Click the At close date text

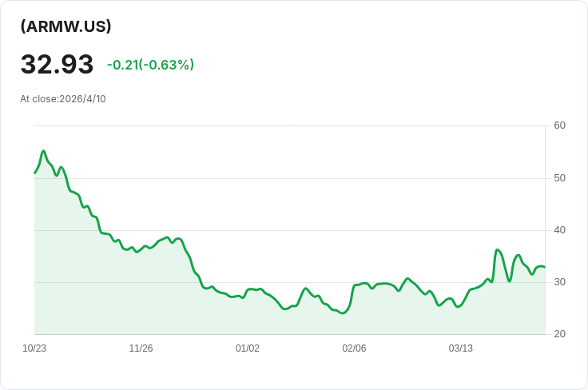(x=63, y=99)
